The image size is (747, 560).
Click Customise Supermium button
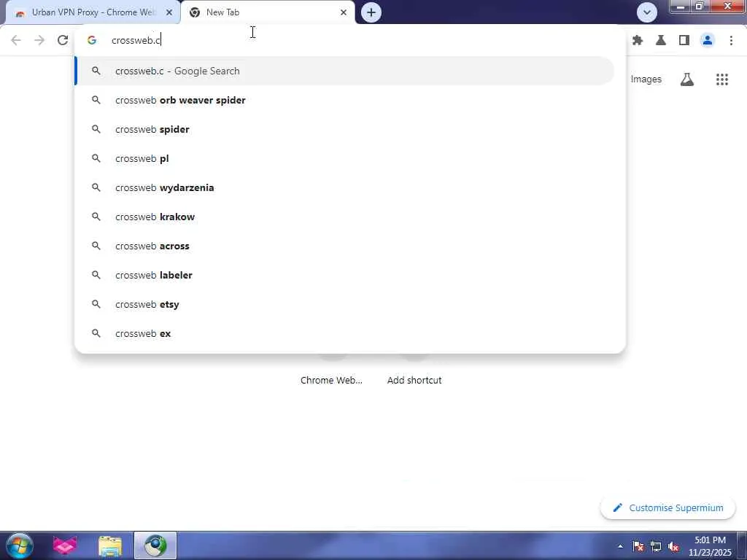coord(667,507)
